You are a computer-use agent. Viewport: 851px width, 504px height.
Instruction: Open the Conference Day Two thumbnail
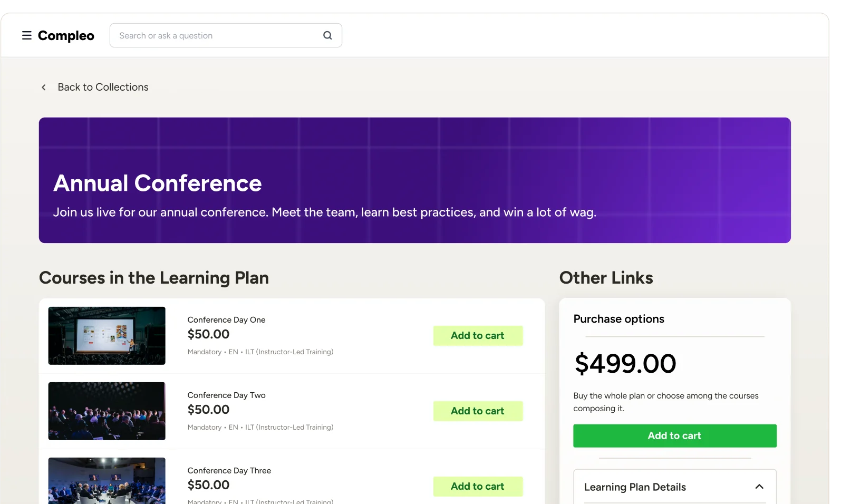(107, 411)
